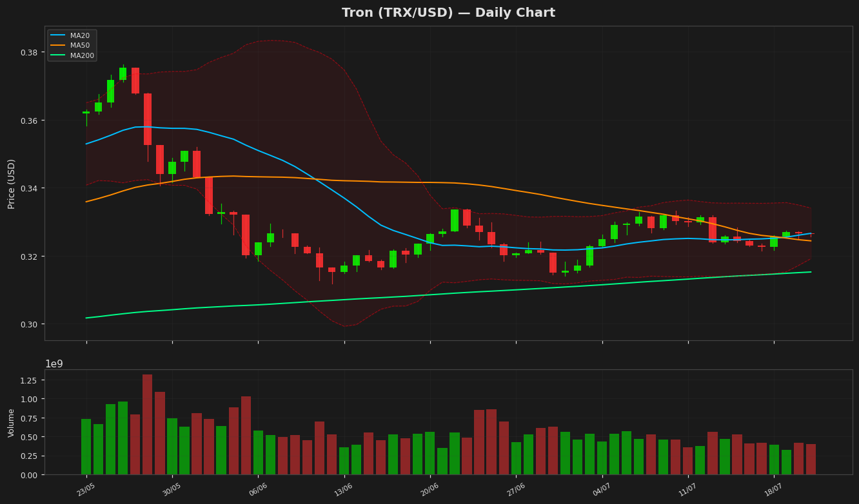Screen dimensions: 859x504
Task: Click the 'Volume' axis label
Action: [x=12, y=422]
